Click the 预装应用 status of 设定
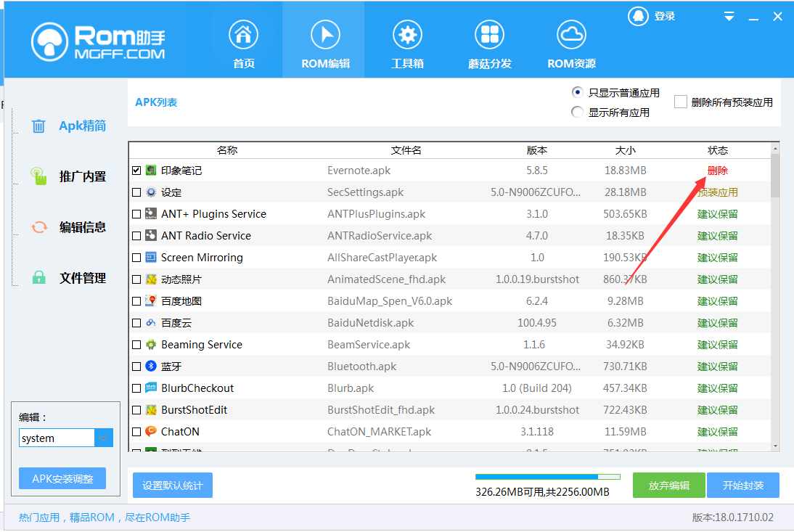The height and width of the screenshot is (532, 794). point(717,192)
